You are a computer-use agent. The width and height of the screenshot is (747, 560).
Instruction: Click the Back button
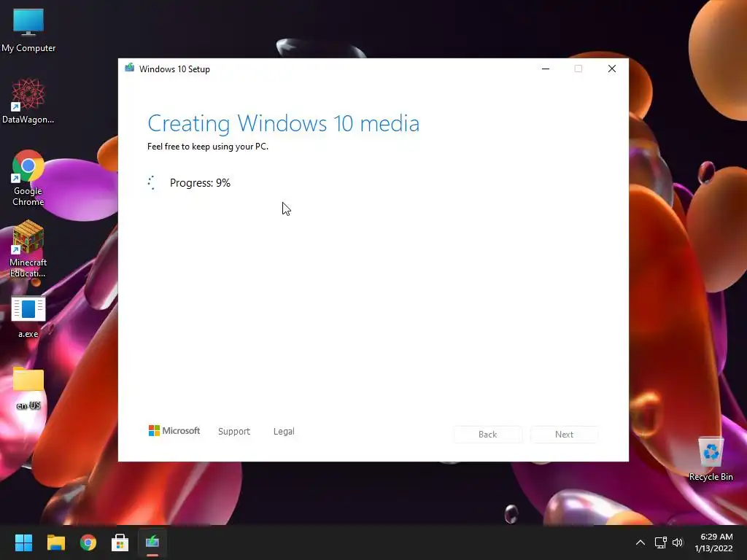tap(488, 435)
